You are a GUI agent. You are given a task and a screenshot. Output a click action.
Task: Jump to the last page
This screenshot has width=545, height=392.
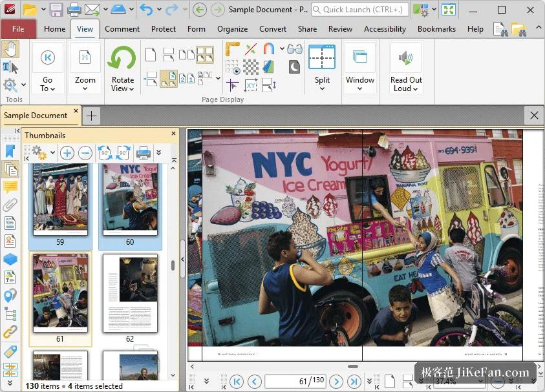click(354, 382)
